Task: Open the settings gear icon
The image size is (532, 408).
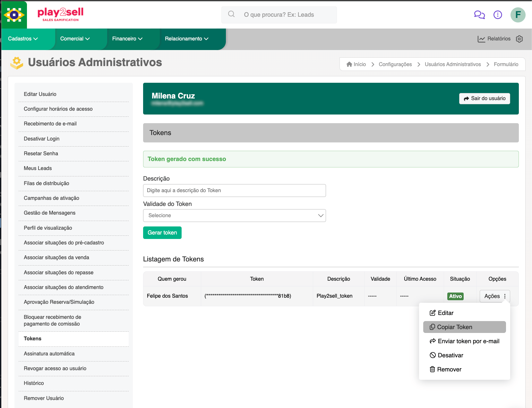Action: (x=519, y=39)
